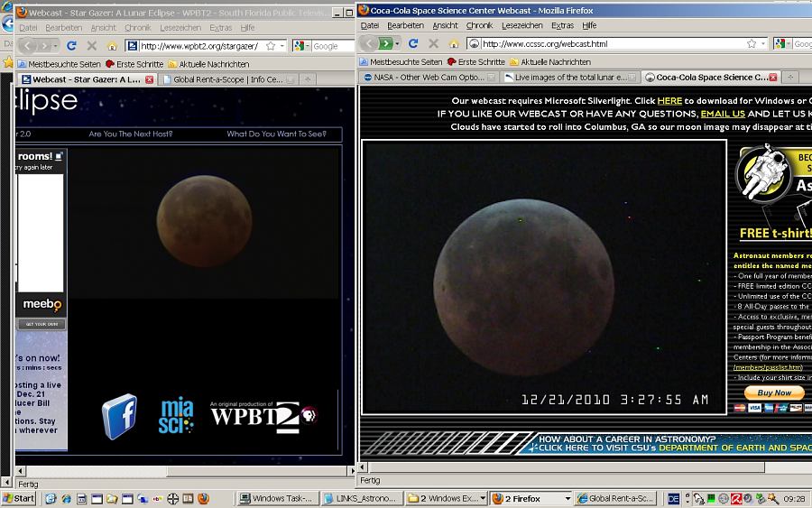
Task: Open the mia sci logo link
Action: click(176, 416)
